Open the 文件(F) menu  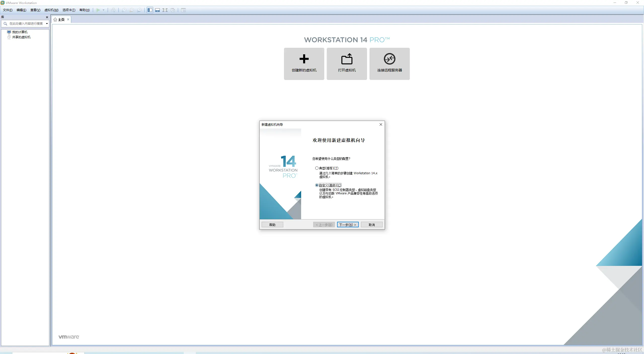(x=8, y=10)
